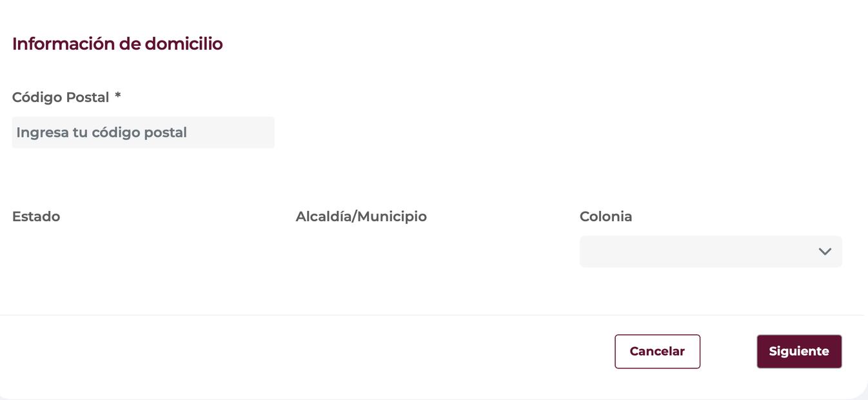Click the word "domicilio" in the section title

point(184,44)
